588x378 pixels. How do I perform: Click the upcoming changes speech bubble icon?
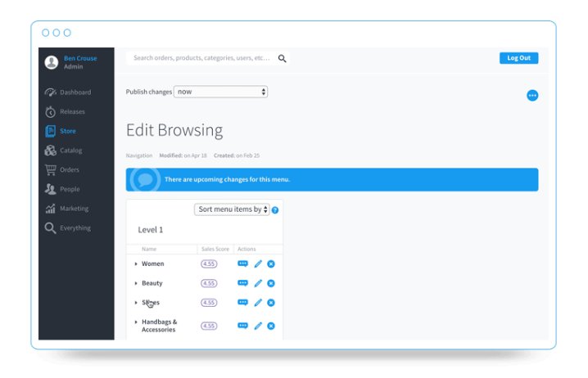coord(145,179)
